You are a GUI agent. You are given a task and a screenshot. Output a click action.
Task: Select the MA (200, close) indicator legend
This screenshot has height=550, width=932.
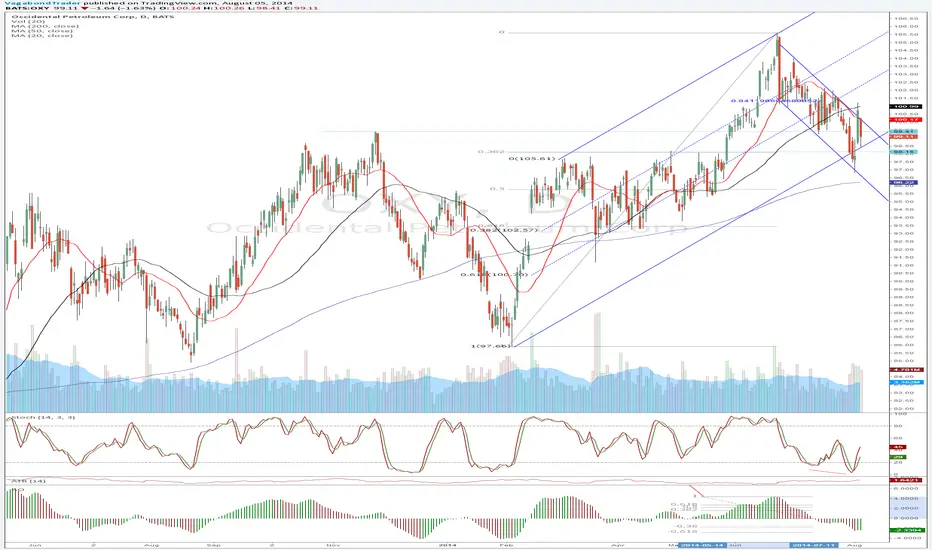click(x=45, y=26)
